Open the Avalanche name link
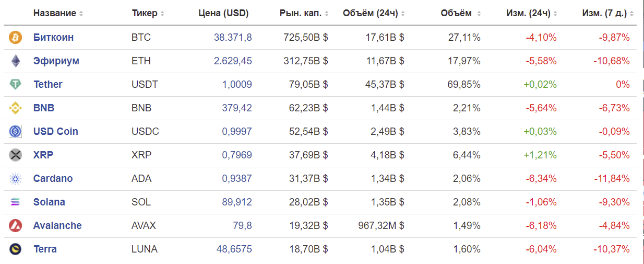This screenshot has height=264, width=644. pyautogui.click(x=57, y=226)
